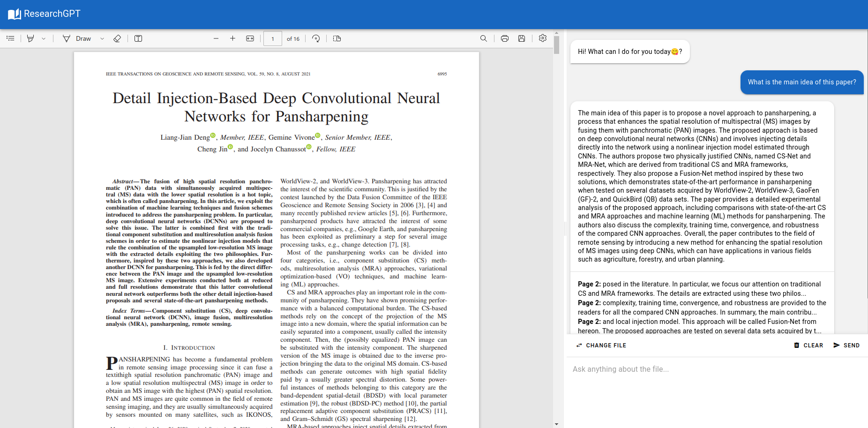Click the fit to width icon
This screenshot has width=868, height=428.
point(250,38)
